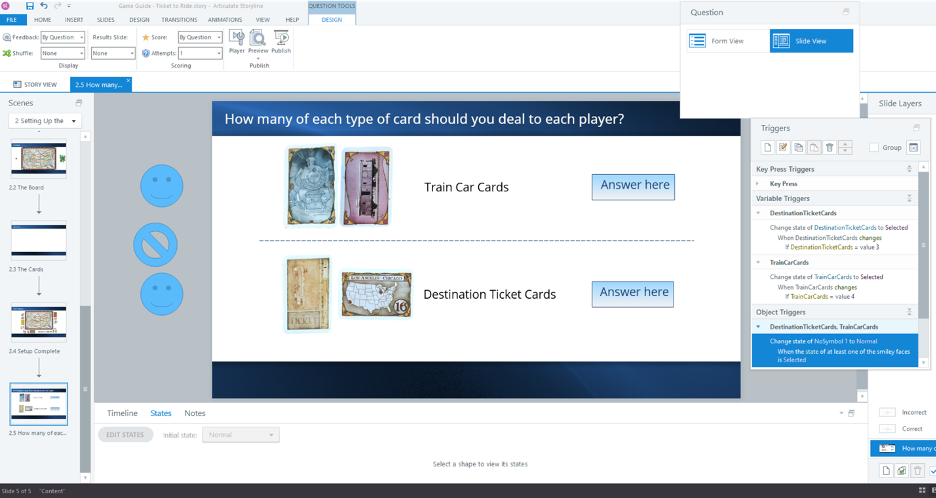
Task: Open the quick access toolbar customize menu
Action: (x=69, y=6)
